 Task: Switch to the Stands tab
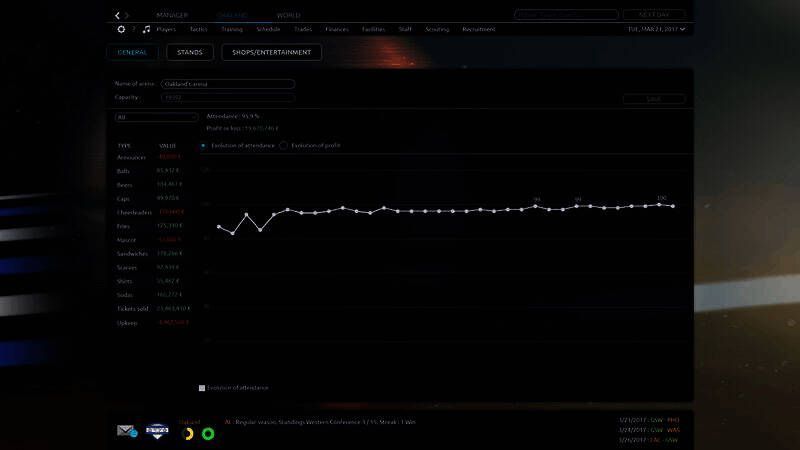click(x=190, y=52)
